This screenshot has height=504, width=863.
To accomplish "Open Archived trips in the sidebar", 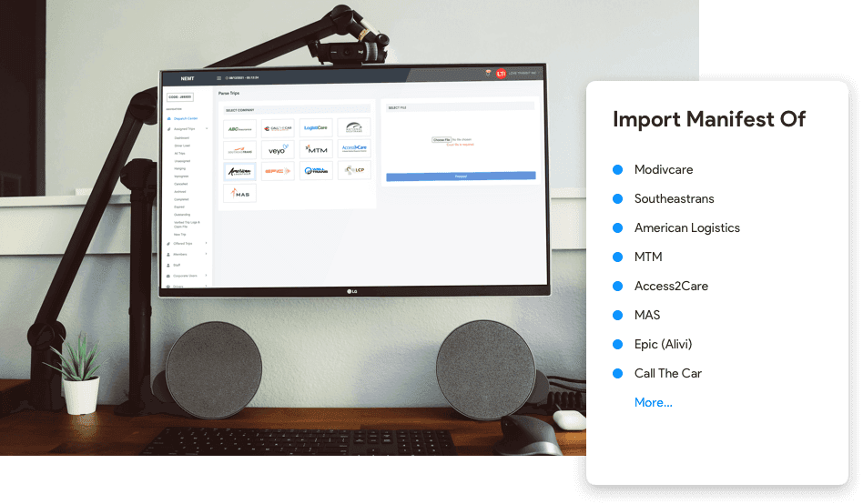I will pyautogui.click(x=180, y=191).
